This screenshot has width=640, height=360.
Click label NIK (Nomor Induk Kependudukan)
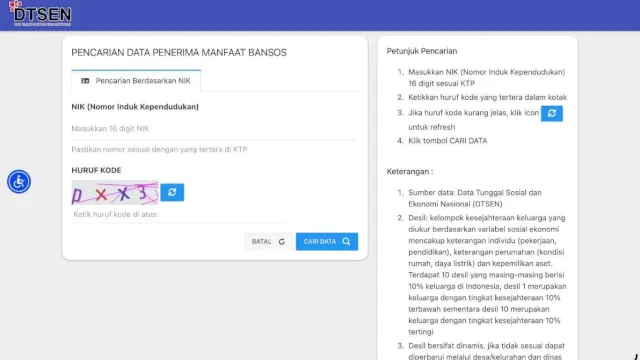point(135,107)
